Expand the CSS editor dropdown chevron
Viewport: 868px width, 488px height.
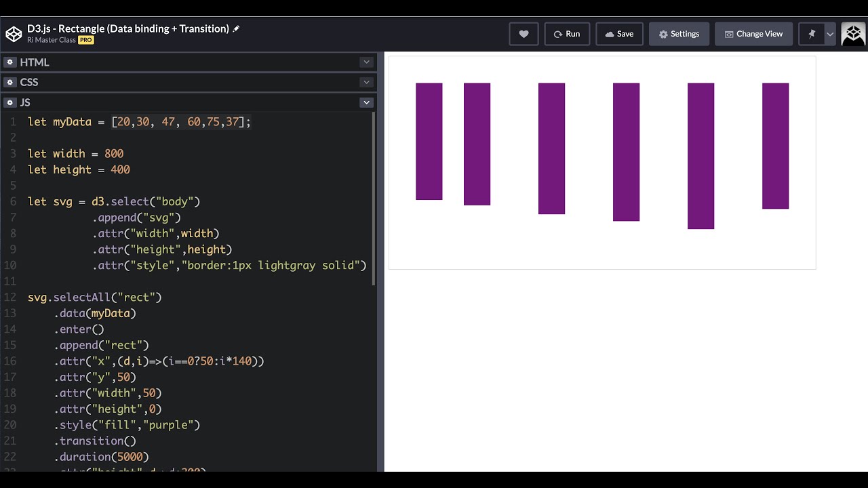366,82
